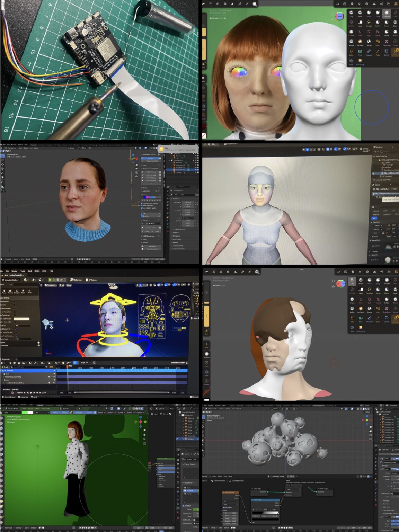Click the white control color swatch
The width and height of the screenshot is (399, 532).
pyautogui.click(x=21, y=319)
